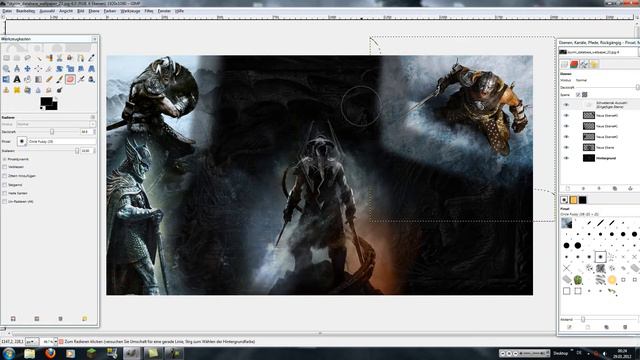Screen dimensions: 640x360
Task: Select the Bucket Fill tool
Action: tap(27, 79)
